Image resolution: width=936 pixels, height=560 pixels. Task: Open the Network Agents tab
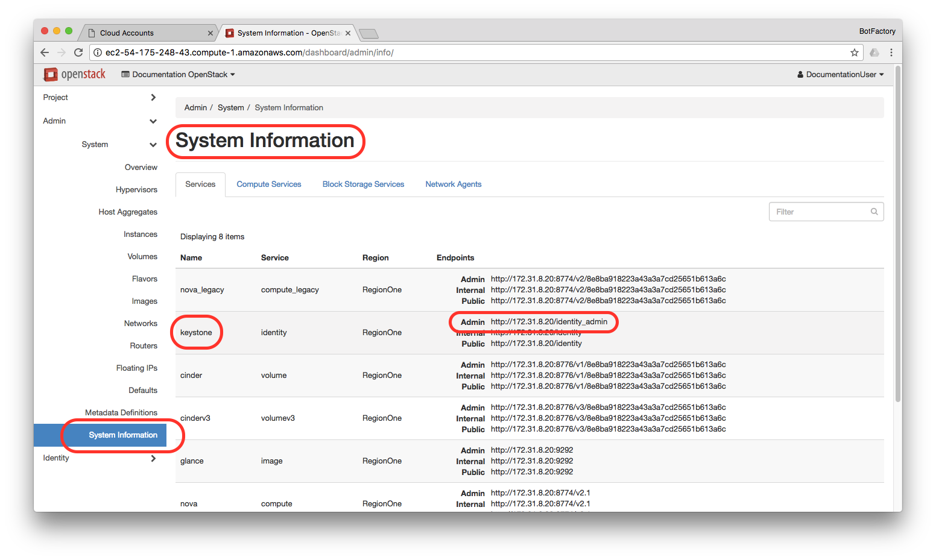[x=454, y=184]
